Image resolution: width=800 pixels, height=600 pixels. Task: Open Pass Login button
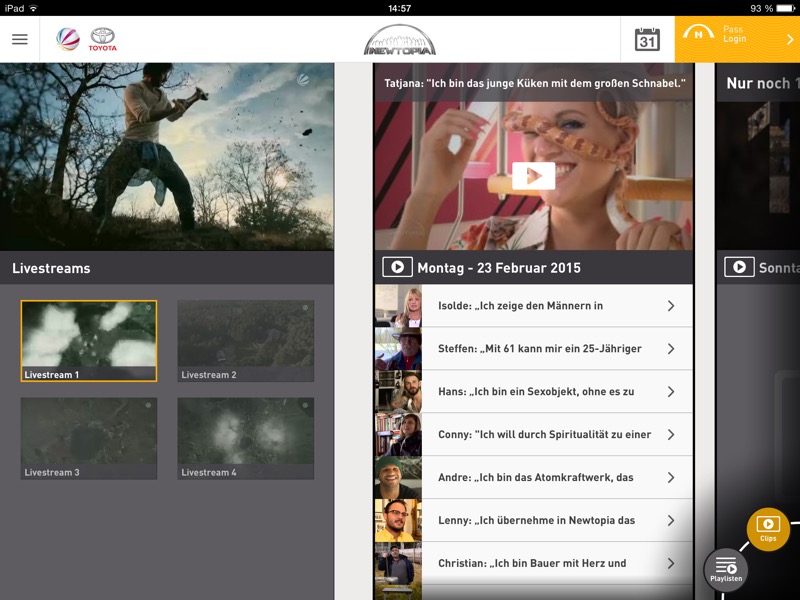[737, 40]
